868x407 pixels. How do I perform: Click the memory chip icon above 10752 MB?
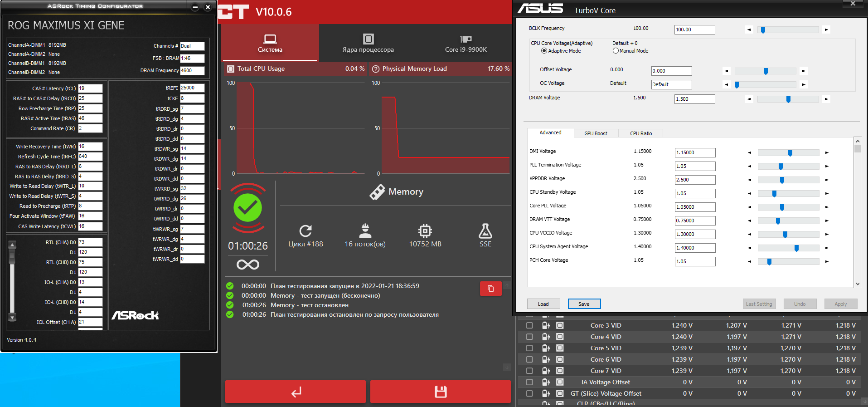[425, 230]
